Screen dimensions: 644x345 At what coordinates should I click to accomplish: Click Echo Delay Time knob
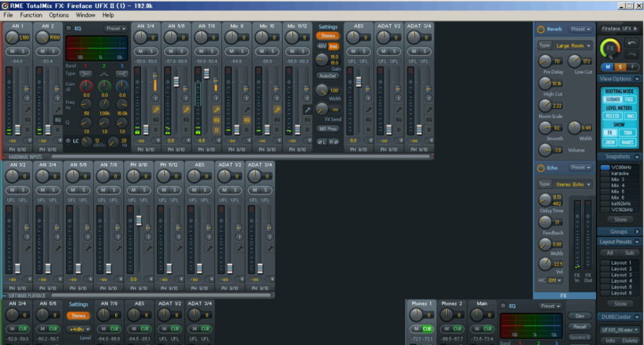tap(545, 200)
